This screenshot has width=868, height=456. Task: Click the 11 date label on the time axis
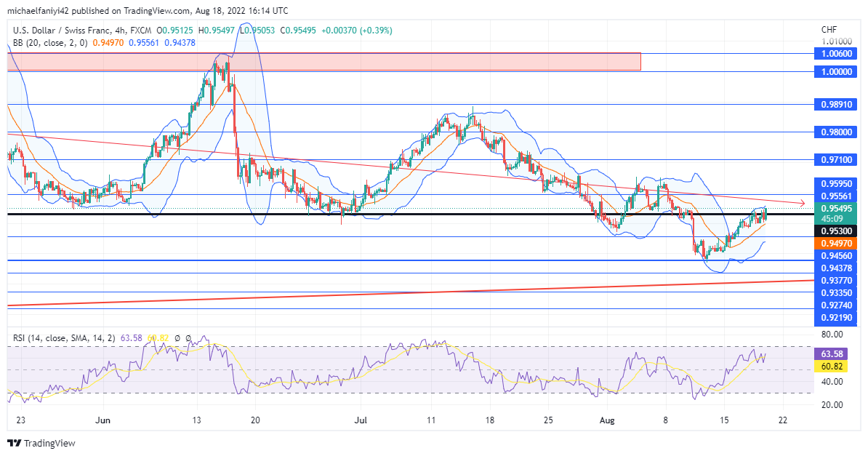point(431,420)
